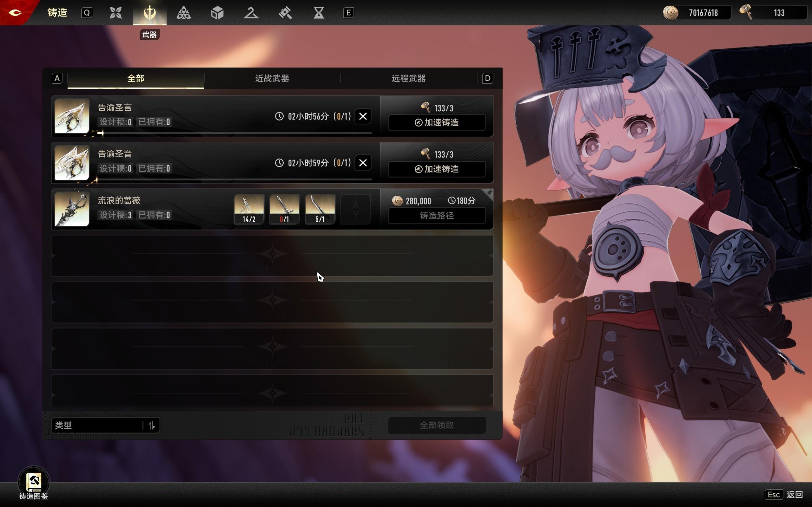Toggle the pin on 流浪的蔷薇 row
This screenshot has height=507, width=812.
pyautogui.click(x=489, y=193)
